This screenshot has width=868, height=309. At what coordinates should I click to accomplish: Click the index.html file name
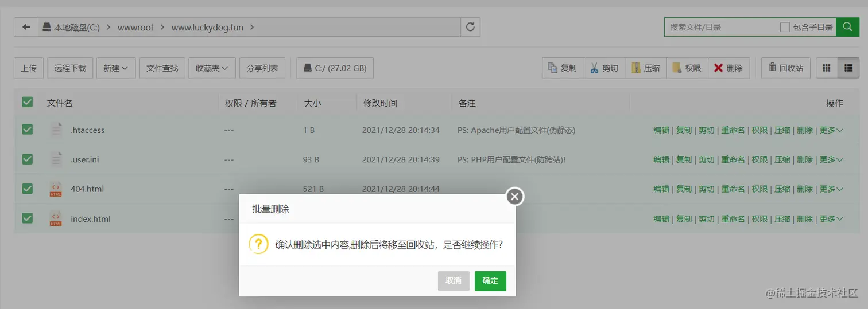click(91, 219)
